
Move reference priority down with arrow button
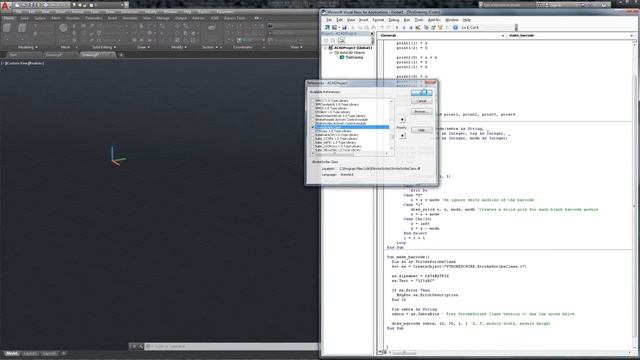(402, 135)
